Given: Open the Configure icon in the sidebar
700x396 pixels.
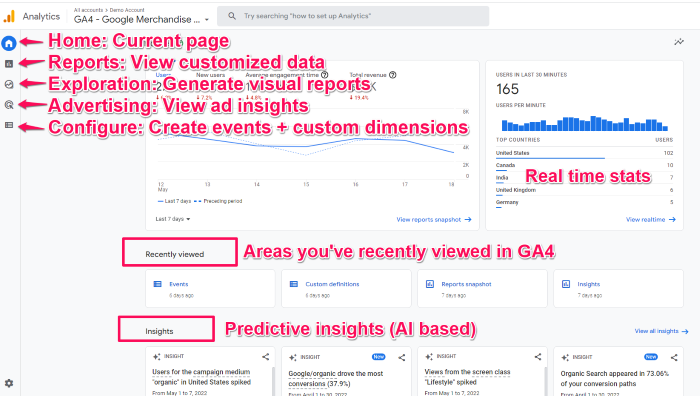Looking at the screenshot, I should pos(9,125).
